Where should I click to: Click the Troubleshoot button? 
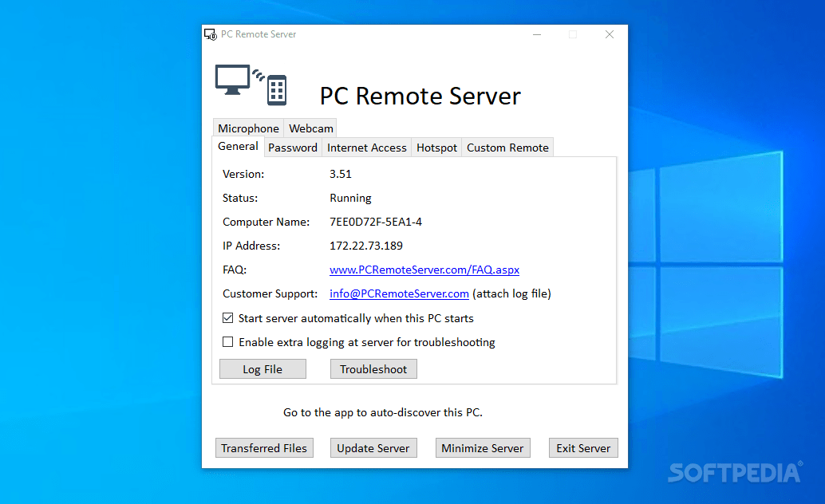click(x=373, y=369)
